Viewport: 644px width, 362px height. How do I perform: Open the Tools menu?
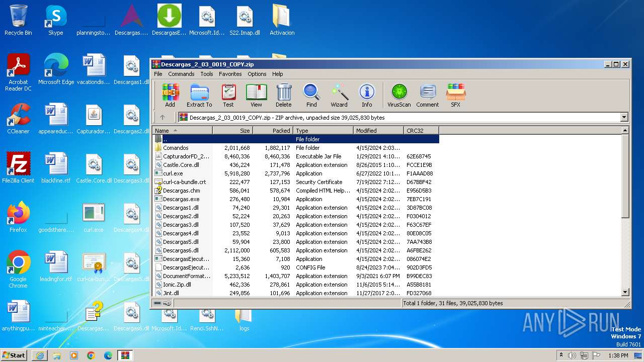pos(207,74)
